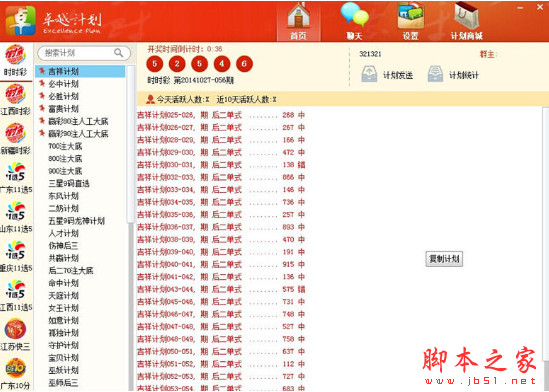
Task: Select the 700注大底 plan
Action: click(65, 146)
